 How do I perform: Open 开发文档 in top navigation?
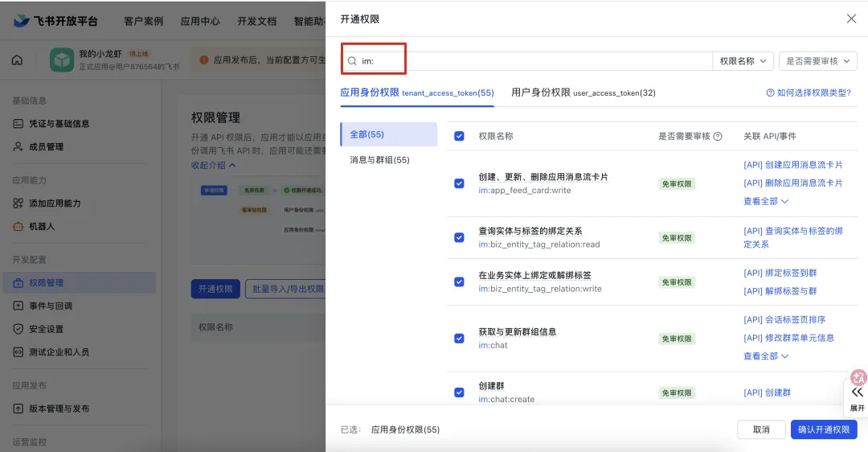click(x=257, y=21)
